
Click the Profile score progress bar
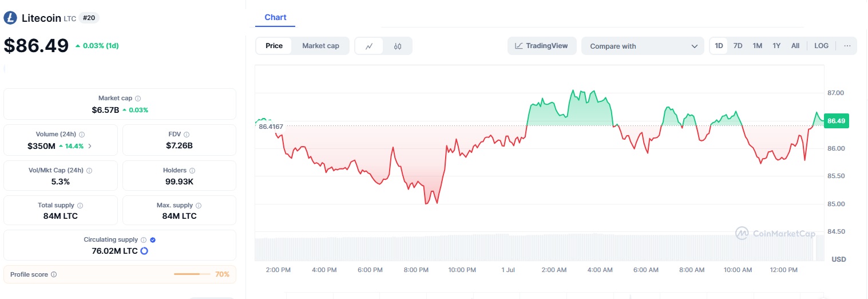coord(192,274)
